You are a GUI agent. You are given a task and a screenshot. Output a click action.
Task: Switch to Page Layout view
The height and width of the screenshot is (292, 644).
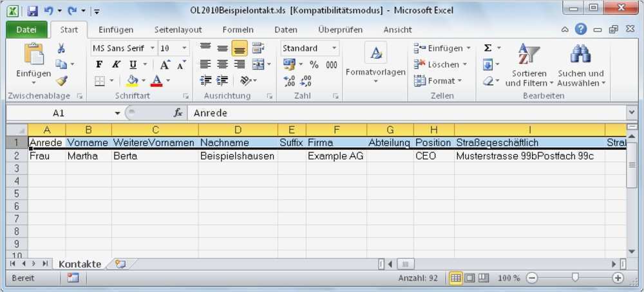coord(469,278)
